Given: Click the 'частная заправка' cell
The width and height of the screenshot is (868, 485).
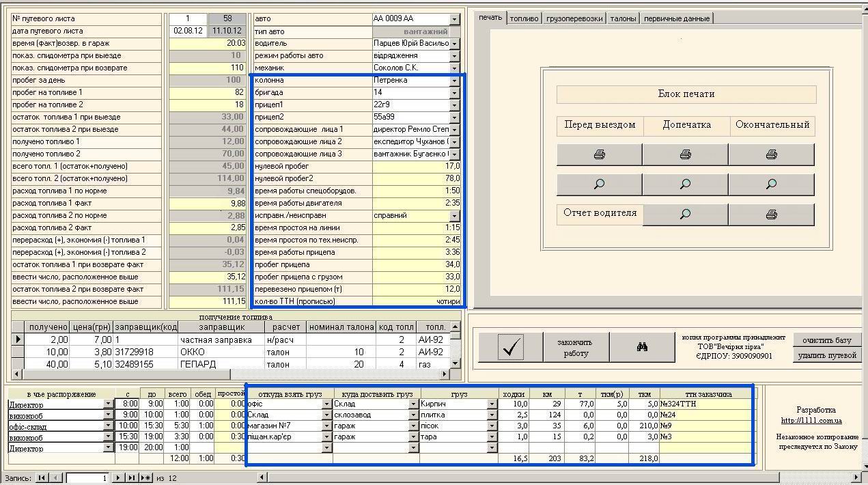Looking at the screenshot, I should 221,339.
